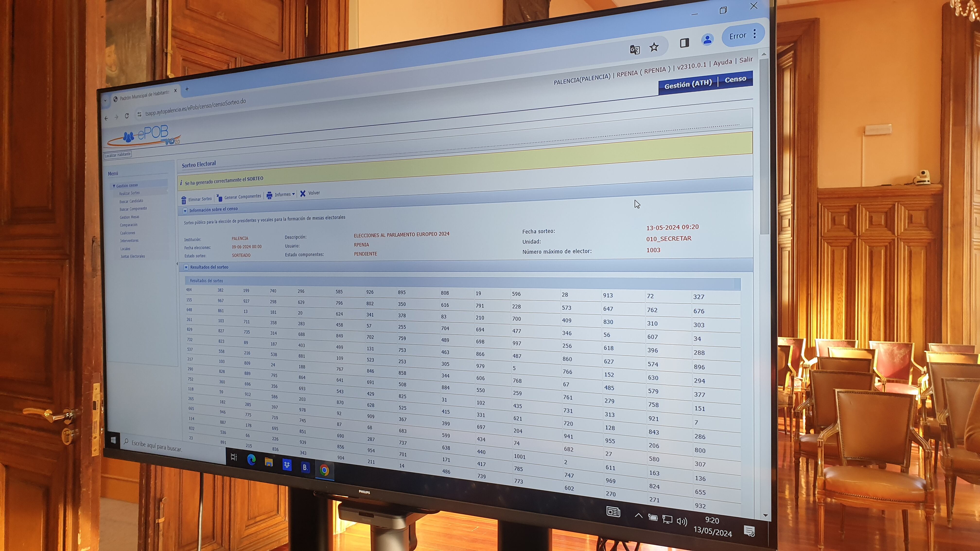
Task: Click the battery power tray icon
Action: (x=653, y=517)
